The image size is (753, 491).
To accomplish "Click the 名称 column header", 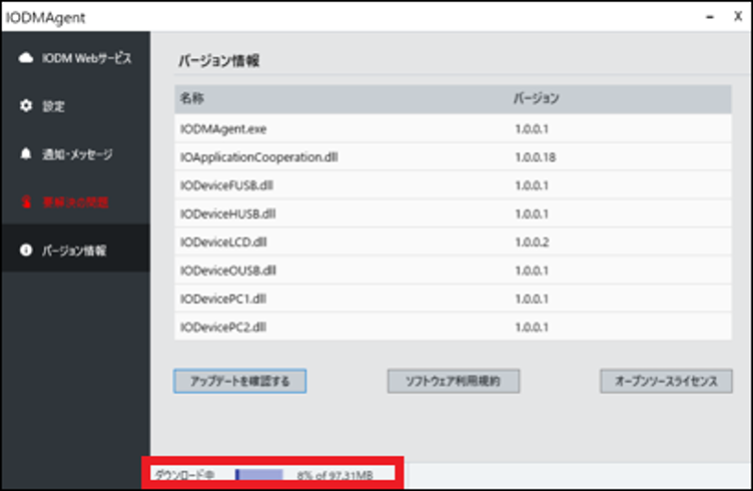I will 192,98.
